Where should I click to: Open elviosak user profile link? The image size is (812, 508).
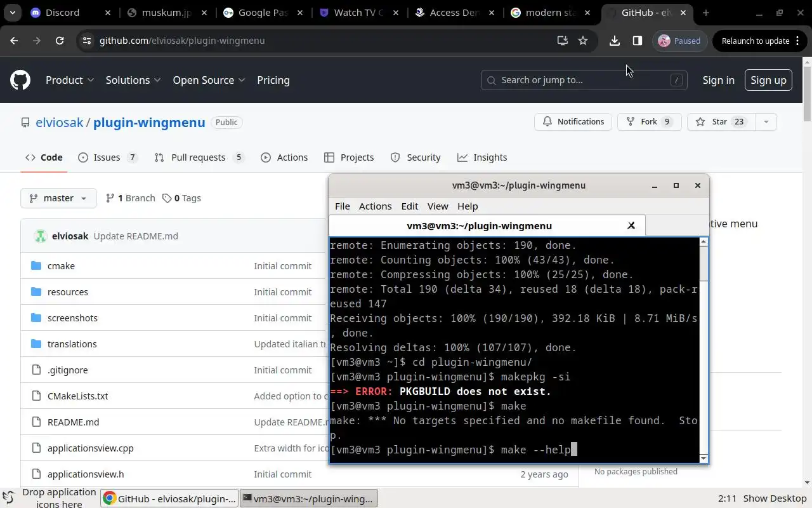pyautogui.click(x=59, y=123)
